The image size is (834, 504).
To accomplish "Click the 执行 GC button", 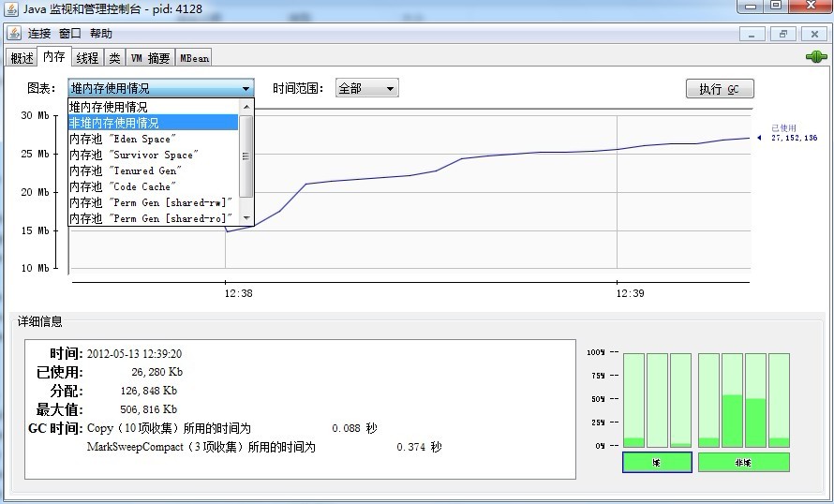I will 720,89.
